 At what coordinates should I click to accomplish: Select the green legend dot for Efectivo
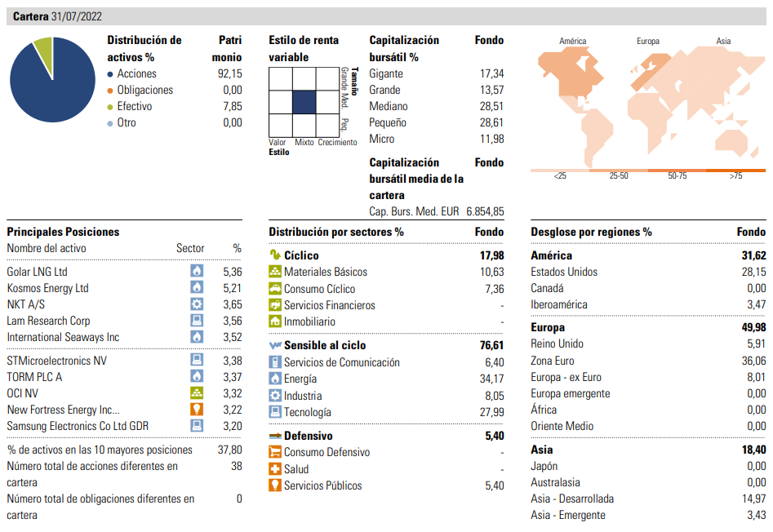(110, 107)
